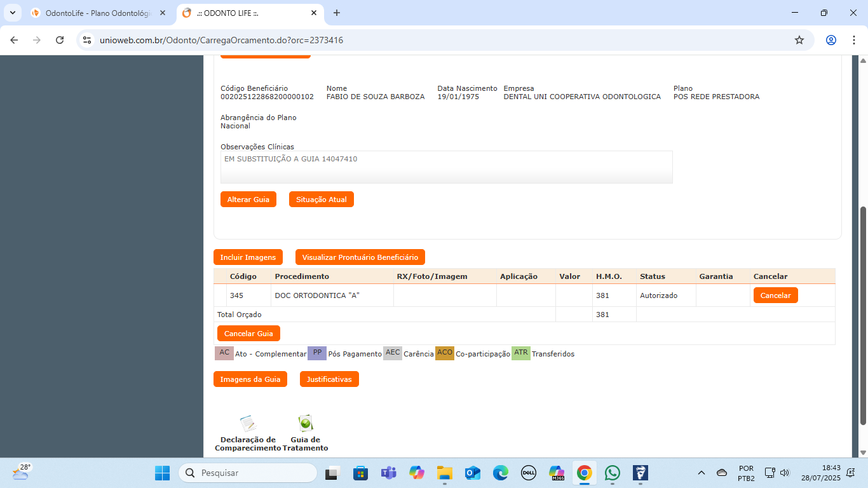Open the Guia de Tratamento icon

point(306,424)
